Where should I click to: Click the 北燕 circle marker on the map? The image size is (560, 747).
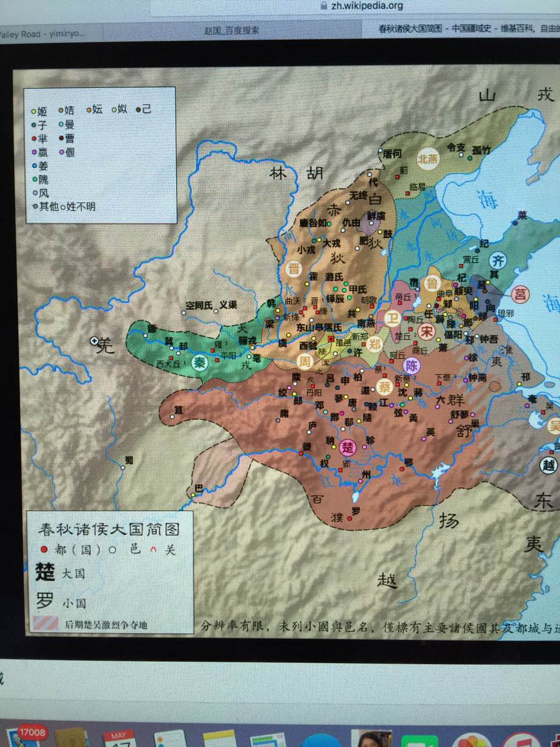[428, 159]
